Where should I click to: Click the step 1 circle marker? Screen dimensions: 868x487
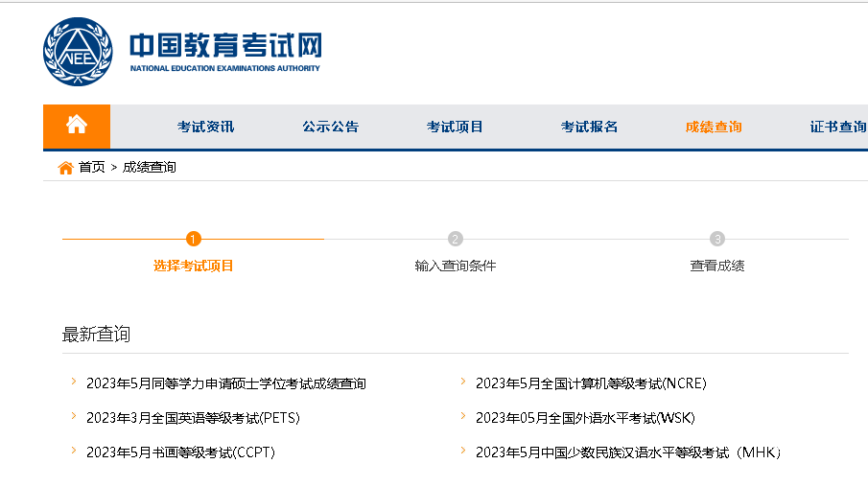[193, 239]
